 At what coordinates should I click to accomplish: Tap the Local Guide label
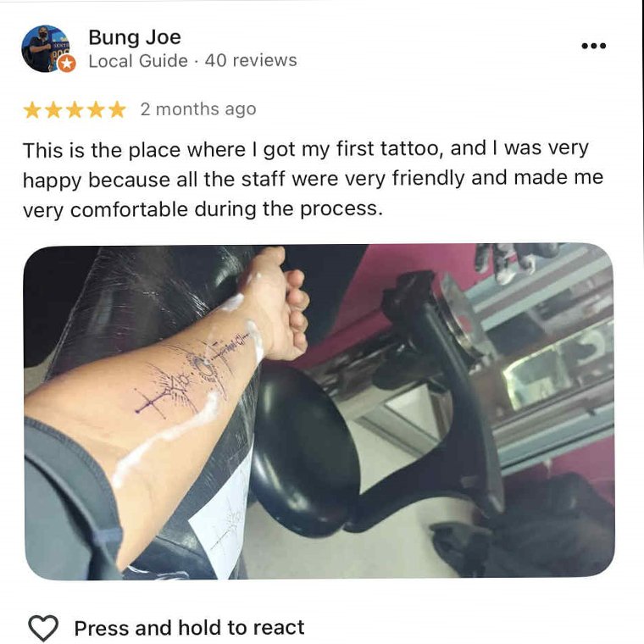pos(138,61)
